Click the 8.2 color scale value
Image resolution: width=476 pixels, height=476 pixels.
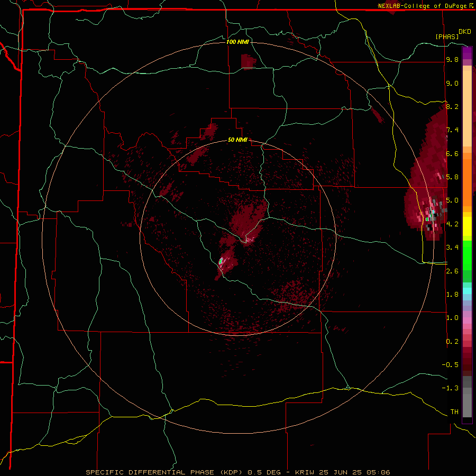[x=452, y=106]
